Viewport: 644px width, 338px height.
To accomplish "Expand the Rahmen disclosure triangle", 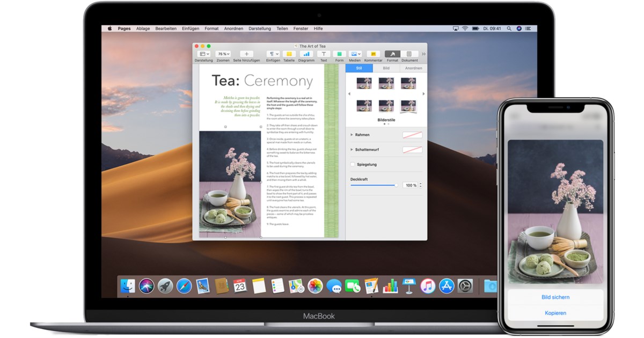I will click(352, 135).
